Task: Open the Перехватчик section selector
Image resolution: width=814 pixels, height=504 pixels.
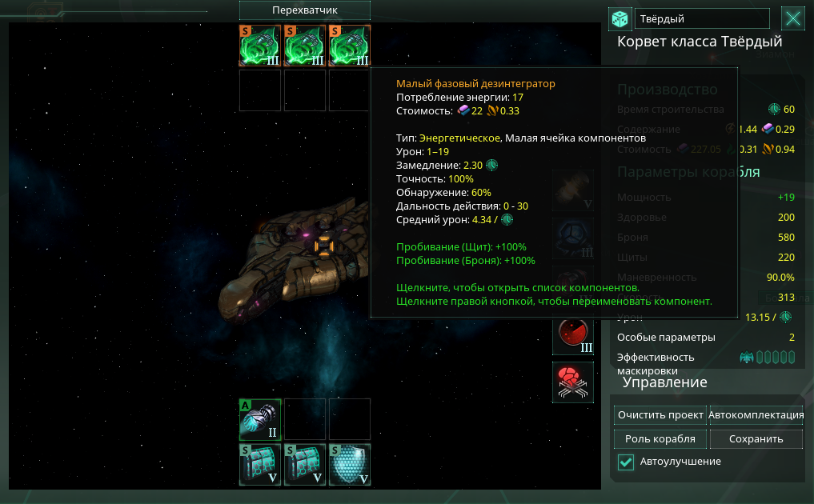Action: pyautogui.click(x=305, y=10)
